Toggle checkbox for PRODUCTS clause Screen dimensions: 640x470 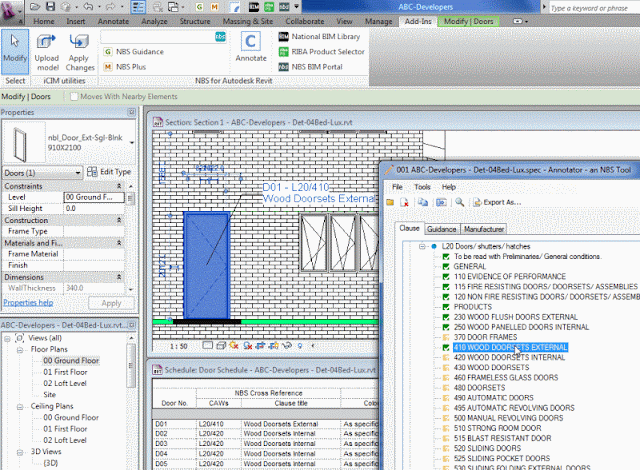click(446, 307)
